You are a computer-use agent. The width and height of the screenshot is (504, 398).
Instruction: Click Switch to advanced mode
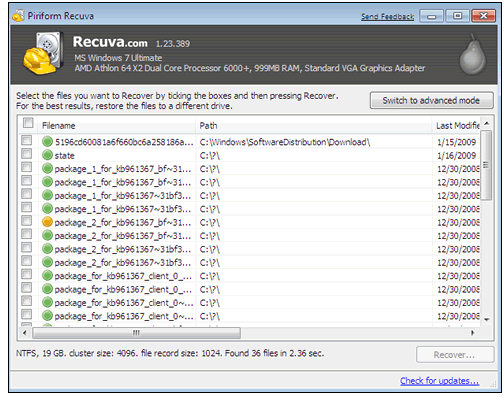pyautogui.click(x=431, y=100)
